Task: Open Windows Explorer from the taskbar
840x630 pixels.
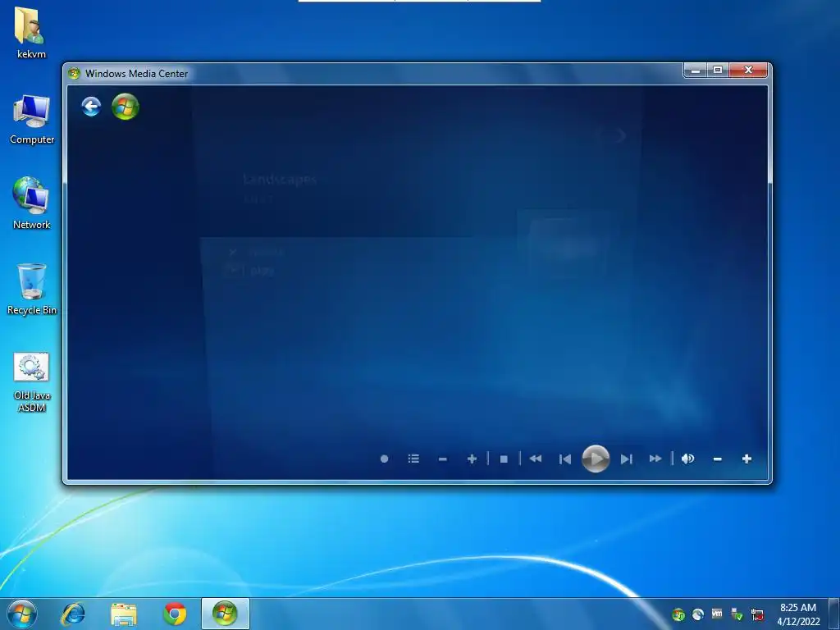Action: (x=124, y=614)
